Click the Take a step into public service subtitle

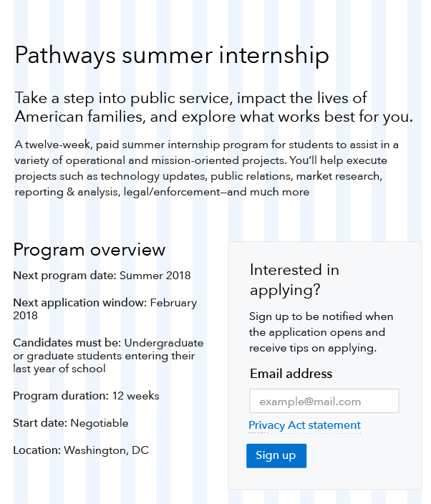tap(214, 107)
